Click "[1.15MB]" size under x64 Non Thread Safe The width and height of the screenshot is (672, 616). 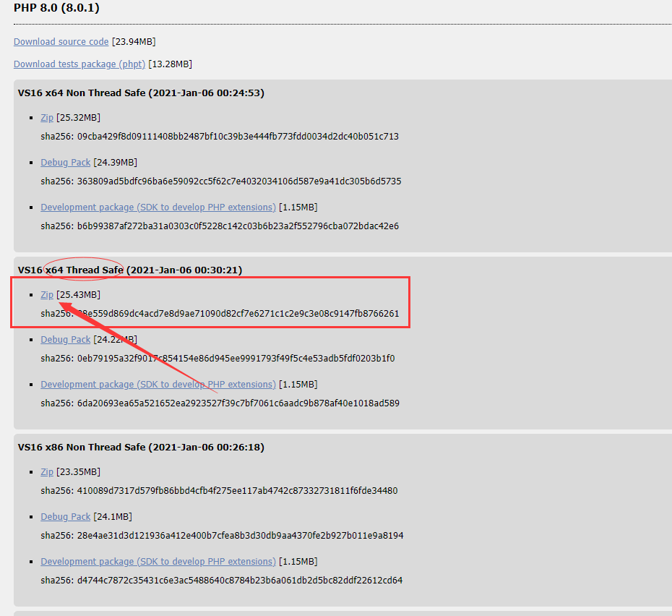pyautogui.click(x=298, y=208)
